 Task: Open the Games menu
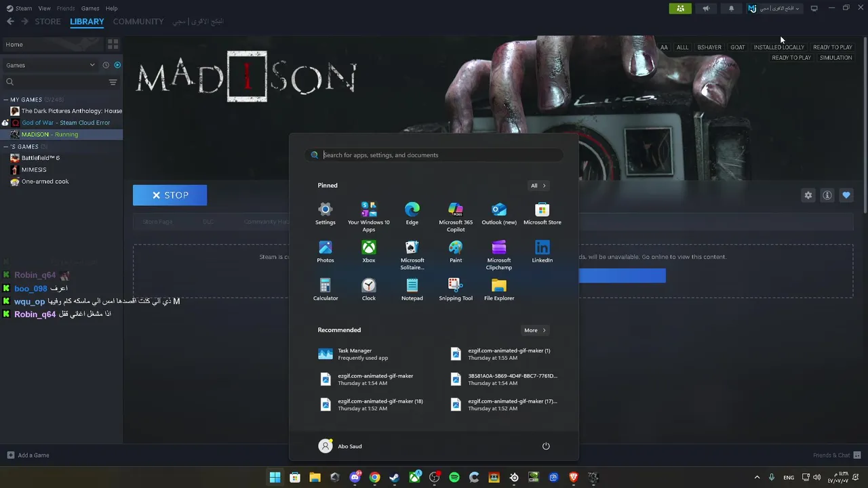(90, 8)
